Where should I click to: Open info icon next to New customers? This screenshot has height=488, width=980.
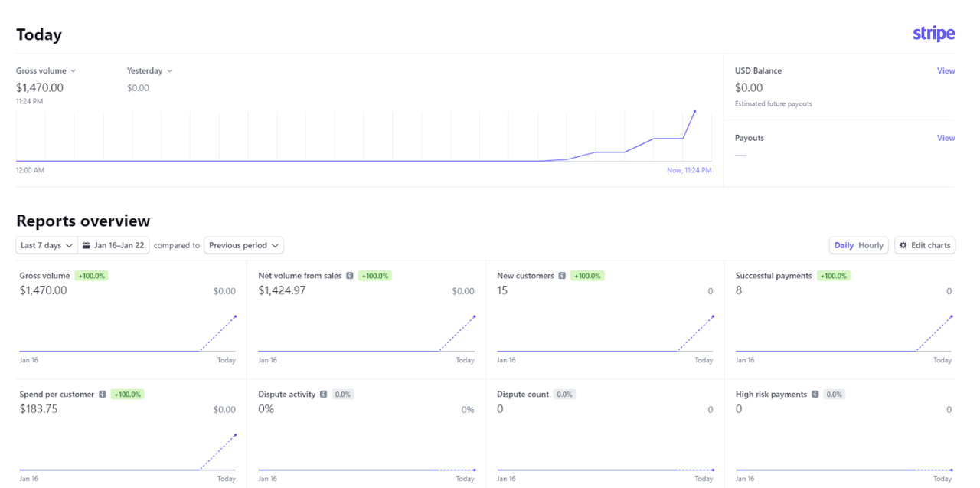pos(561,276)
